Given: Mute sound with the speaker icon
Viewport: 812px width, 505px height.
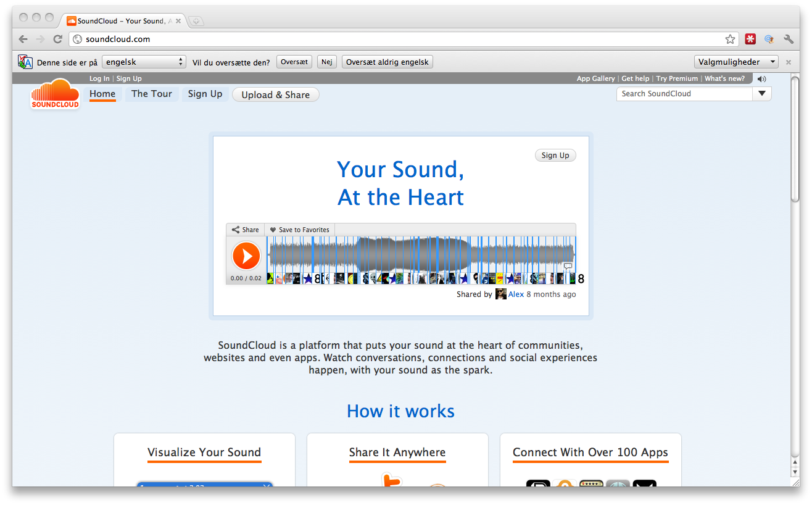Looking at the screenshot, I should [x=761, y=78].
